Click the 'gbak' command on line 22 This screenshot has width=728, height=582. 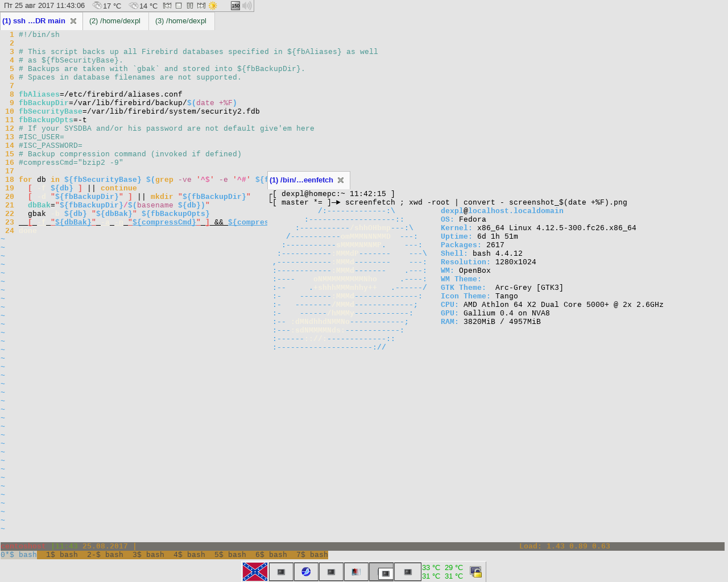click(37, 214)
